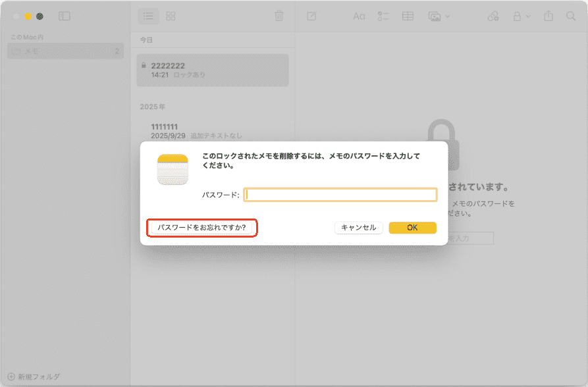Click 新規フォルダ to add folder

click(34, 376)
